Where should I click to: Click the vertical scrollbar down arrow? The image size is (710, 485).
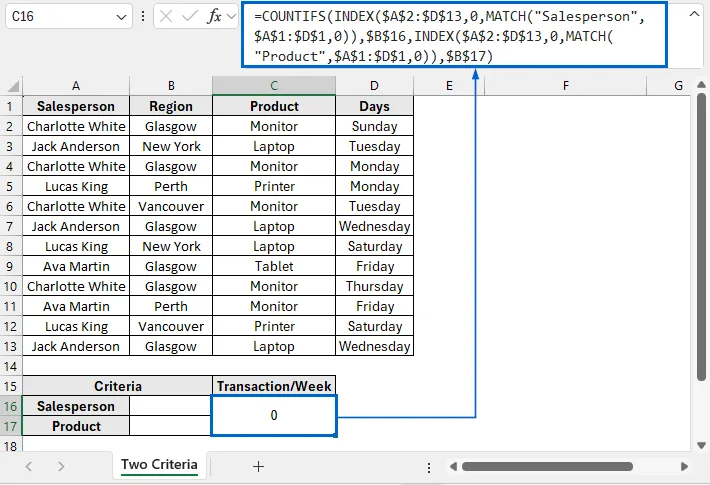pos(701,445)
